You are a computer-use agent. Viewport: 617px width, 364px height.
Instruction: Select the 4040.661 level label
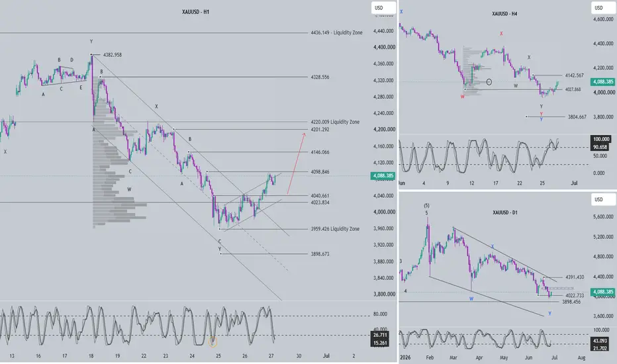pos(320,196)
